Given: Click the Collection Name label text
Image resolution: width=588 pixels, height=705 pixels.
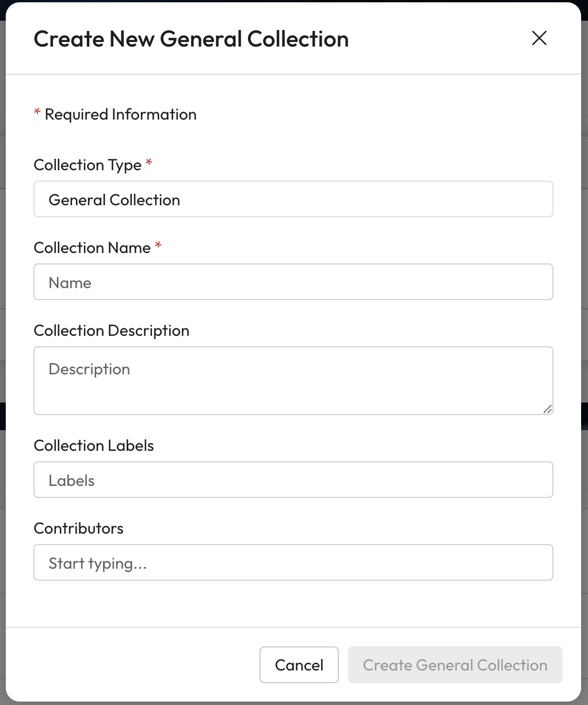Looking at the screenshot, I should pyautogui.click(x=92, y=248).
